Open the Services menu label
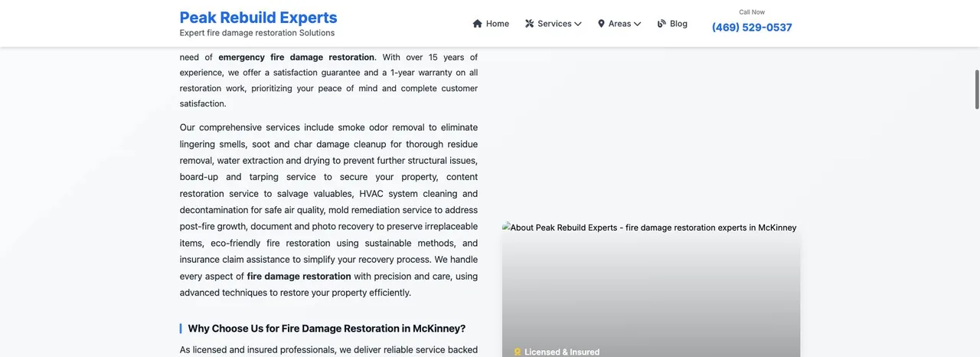Image resolution: width=980 pixels, height=357 pixels. click(554, 24)
